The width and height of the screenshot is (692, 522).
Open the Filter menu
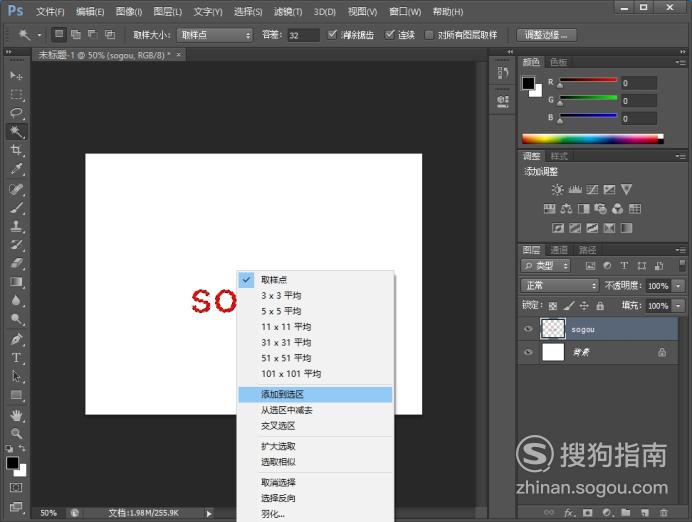point(288,11)
